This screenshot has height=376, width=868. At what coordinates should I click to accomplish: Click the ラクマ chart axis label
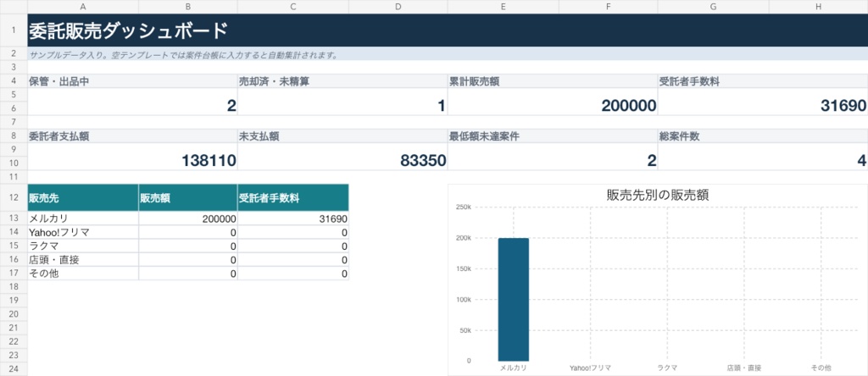[667, 368]
